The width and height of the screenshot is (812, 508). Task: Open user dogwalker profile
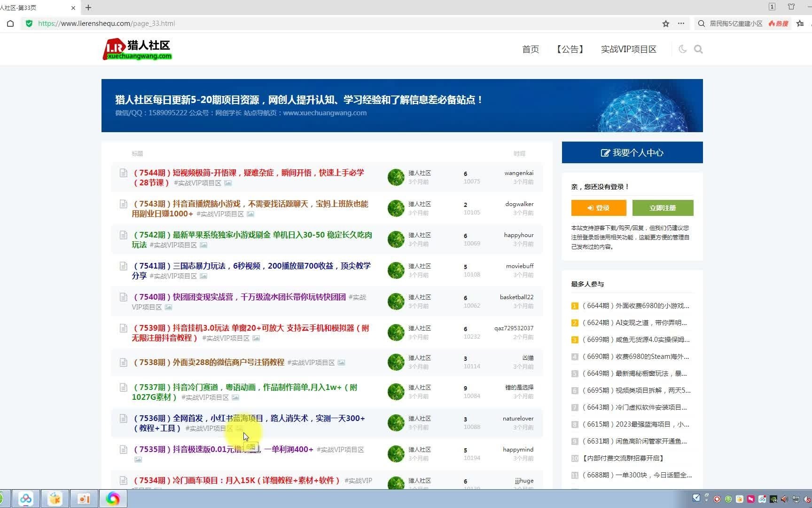(x=519, y=204)
